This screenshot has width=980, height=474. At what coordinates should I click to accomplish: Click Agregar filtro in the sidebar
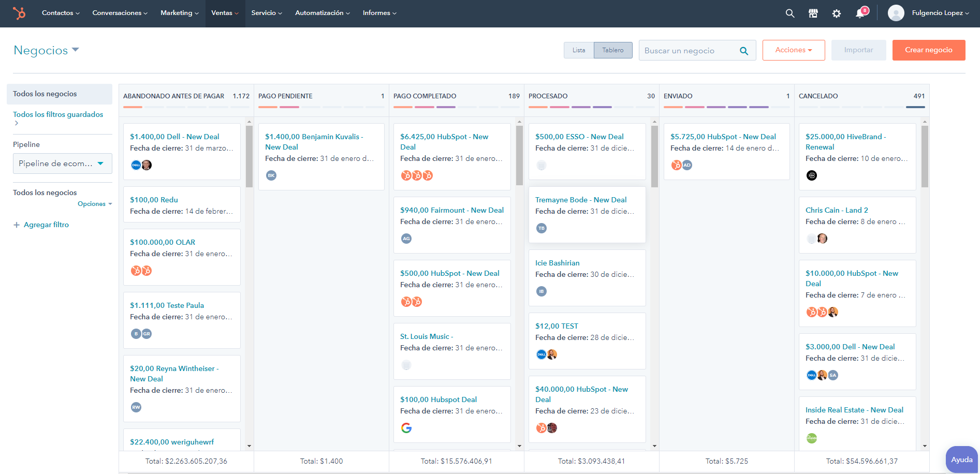47,225
